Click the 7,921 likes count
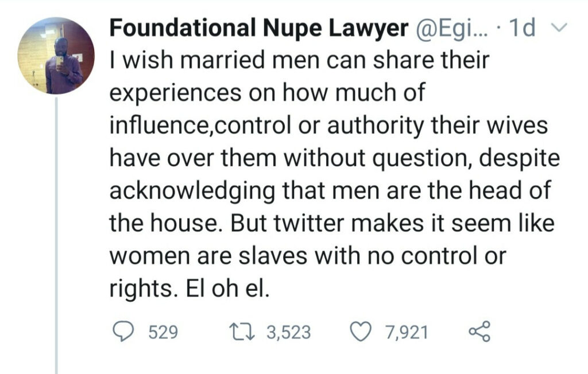 click(x=407, y=332)
